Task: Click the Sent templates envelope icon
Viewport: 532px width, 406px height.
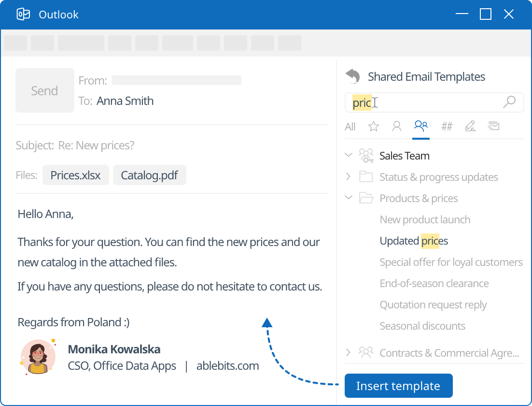Action: [493, 126]
